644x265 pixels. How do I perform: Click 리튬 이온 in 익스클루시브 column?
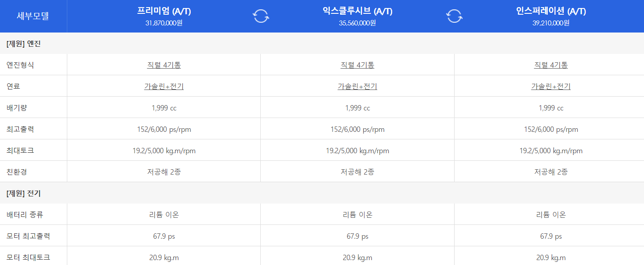point(357,215)
